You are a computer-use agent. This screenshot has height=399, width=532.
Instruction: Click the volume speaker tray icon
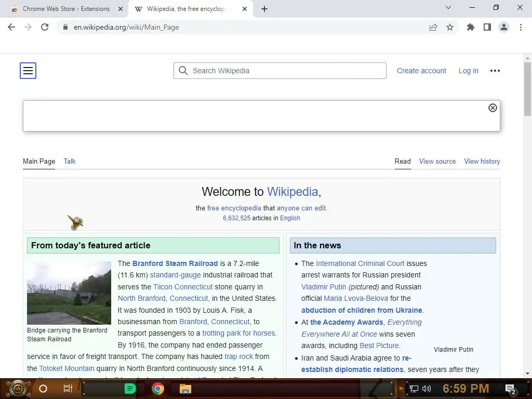coord(426,389)
